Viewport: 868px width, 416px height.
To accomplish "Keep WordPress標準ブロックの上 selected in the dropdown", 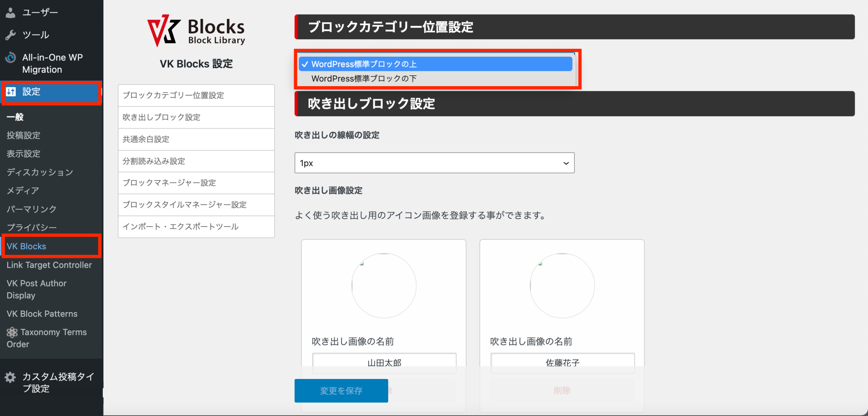I will 364,64.
